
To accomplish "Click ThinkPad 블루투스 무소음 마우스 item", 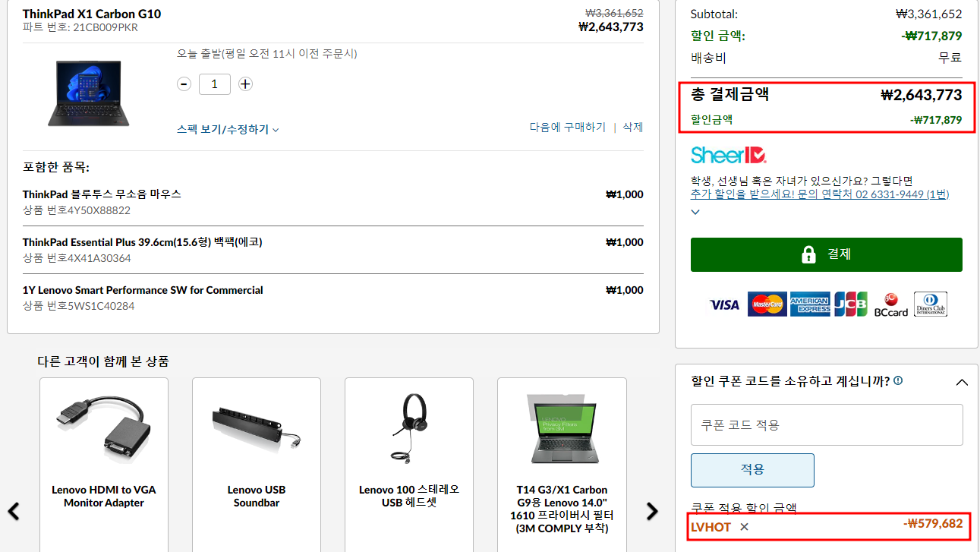I will (x=102, y=194).
